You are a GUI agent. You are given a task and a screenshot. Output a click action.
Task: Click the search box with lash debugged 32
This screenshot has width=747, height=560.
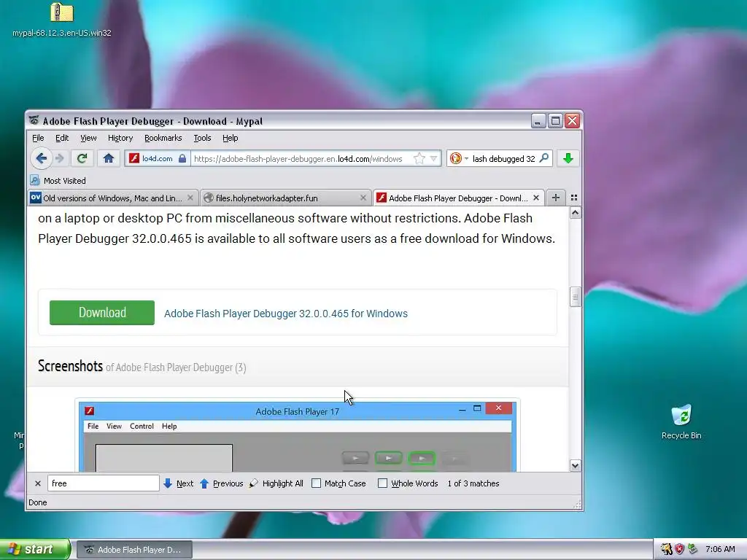pyautogui.click(x=503, y=158)
